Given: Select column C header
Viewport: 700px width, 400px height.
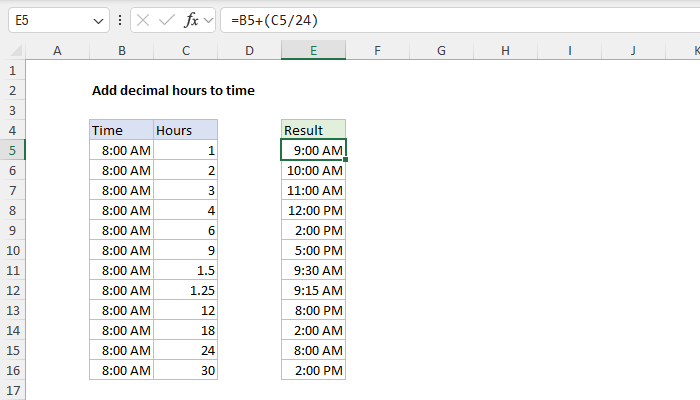Looking at the screenshot, I should pos(186,50).
